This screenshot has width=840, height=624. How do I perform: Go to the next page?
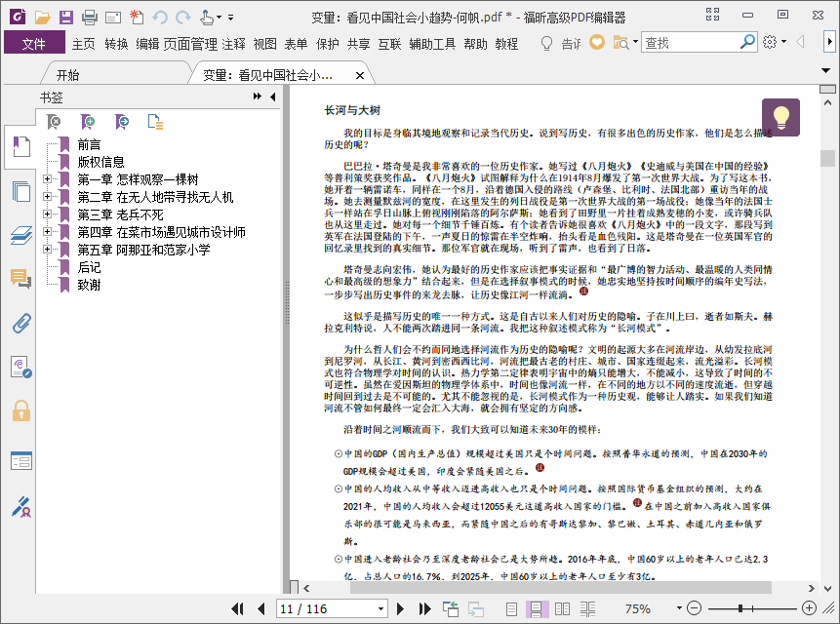point(400,608)
